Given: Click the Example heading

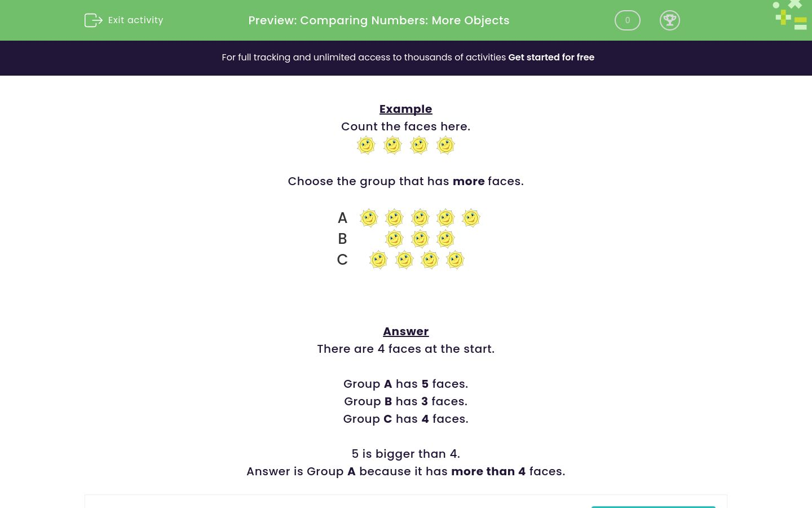Looking at the screenshot, I should coord(406,109).
